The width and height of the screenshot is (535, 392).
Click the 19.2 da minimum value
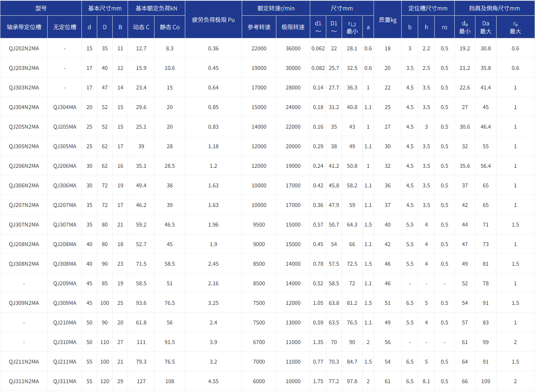click(465, 48)
